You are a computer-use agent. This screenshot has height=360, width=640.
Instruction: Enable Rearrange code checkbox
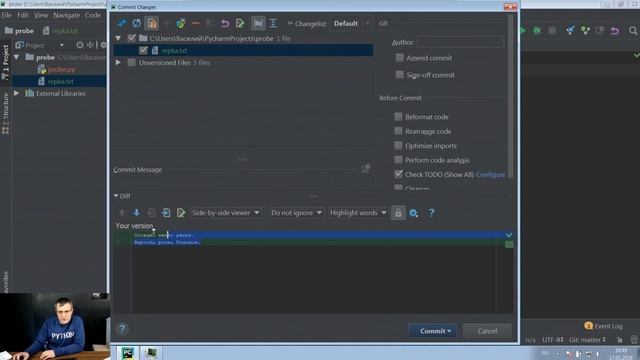tap(398, 131)
